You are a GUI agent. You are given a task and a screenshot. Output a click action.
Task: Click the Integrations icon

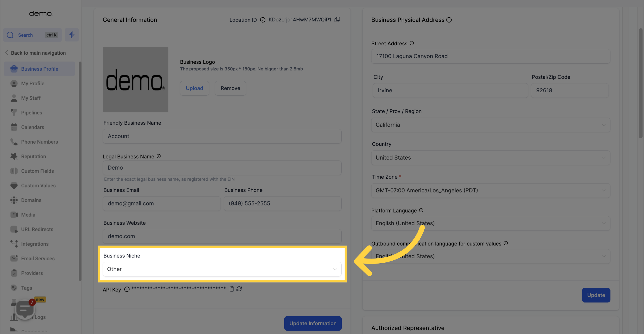point(14,244)
